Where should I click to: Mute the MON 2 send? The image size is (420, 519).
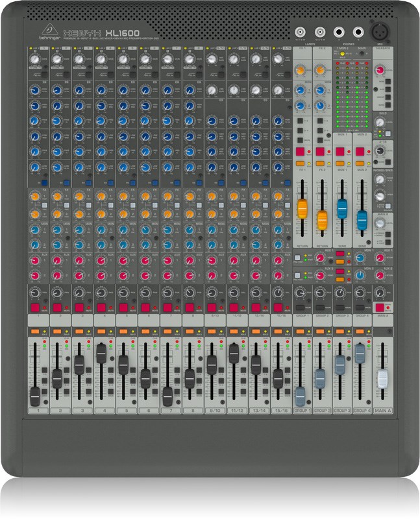[x=360, y=152]
